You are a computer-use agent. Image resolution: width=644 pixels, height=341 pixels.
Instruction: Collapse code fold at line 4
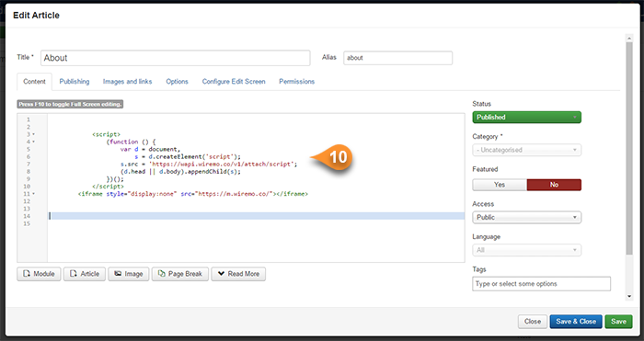[x=34, y=142]
